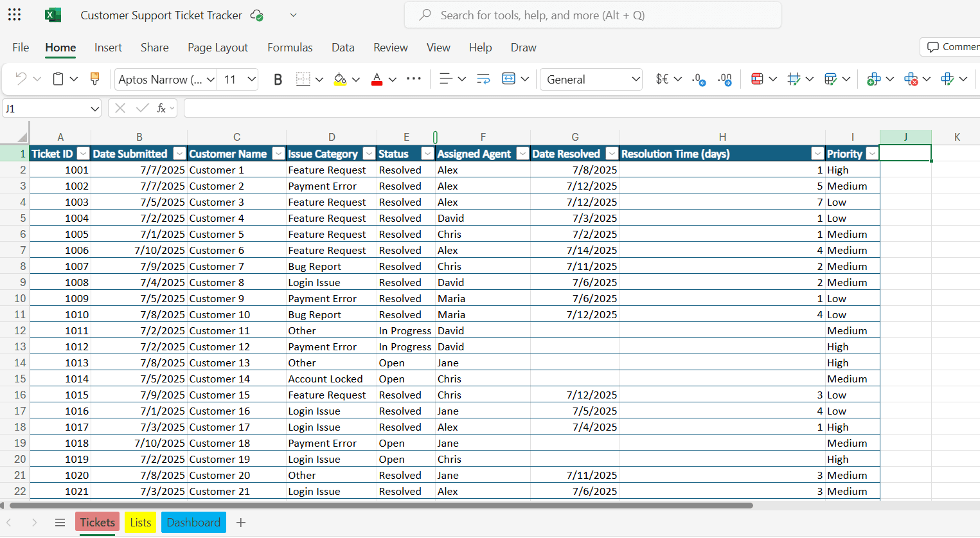Toggle text wrapping
This screenshot has height=538, width=980.
[483, 78]
